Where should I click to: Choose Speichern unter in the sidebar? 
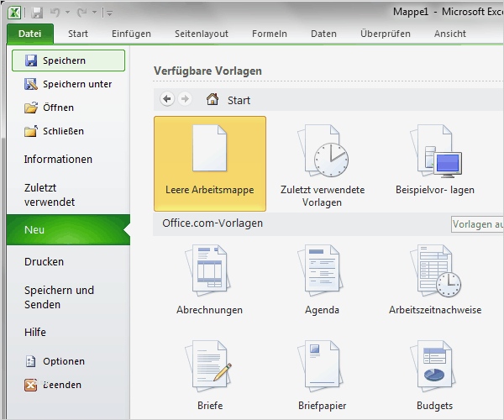tap(69, 84)
